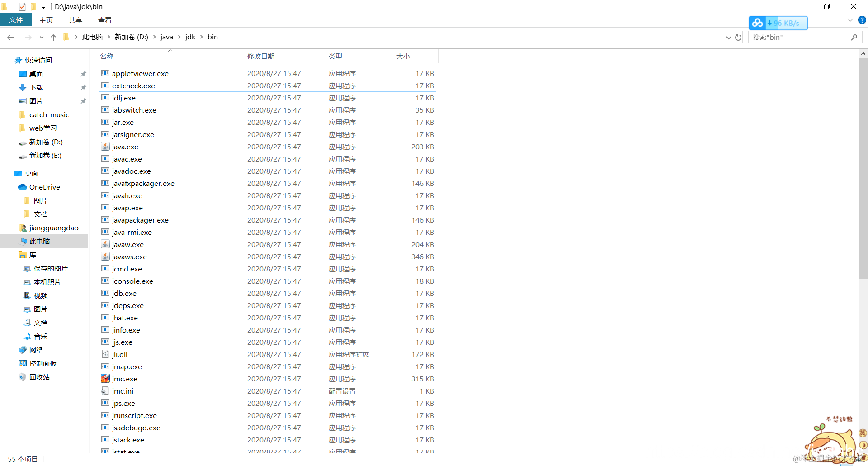Select 本机照片 Camera Roll library
Screen dimensions: 868x466
42,282
